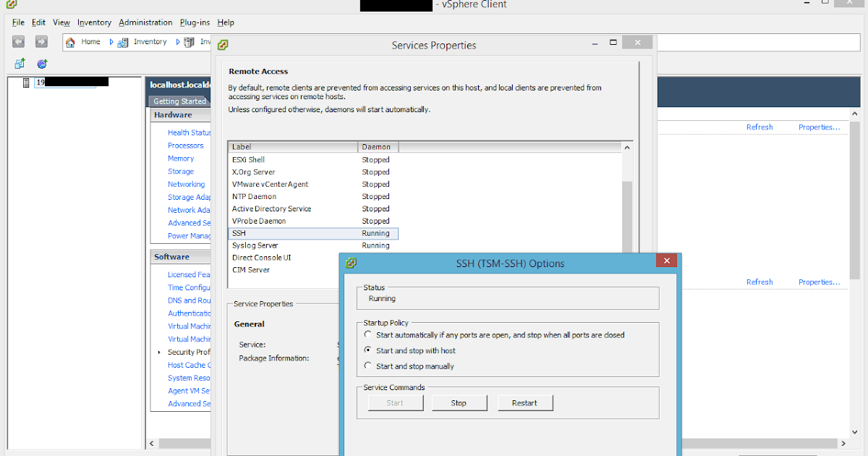868x456 pixels.
Task: Select the CIM Server service row
Action: coord(284,270)
